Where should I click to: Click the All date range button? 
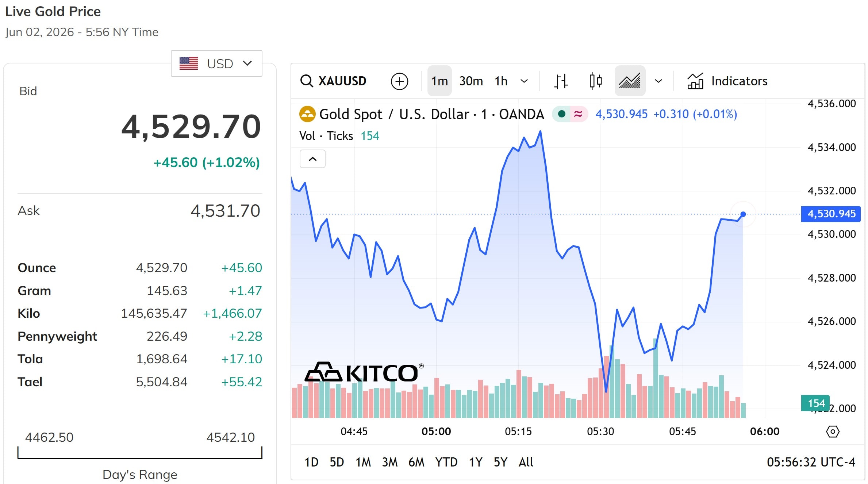tap(526, 462)
